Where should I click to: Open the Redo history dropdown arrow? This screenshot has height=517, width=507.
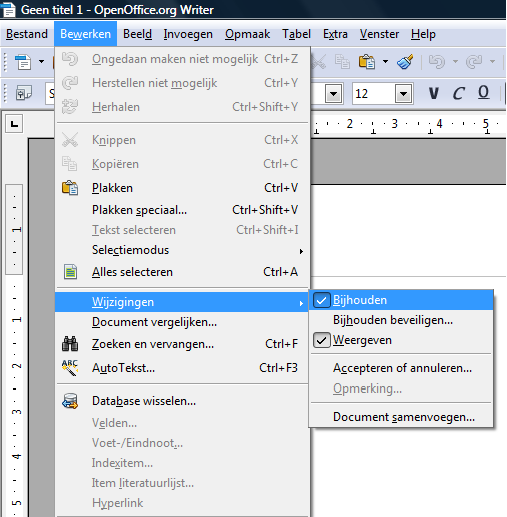coord(492,62)
